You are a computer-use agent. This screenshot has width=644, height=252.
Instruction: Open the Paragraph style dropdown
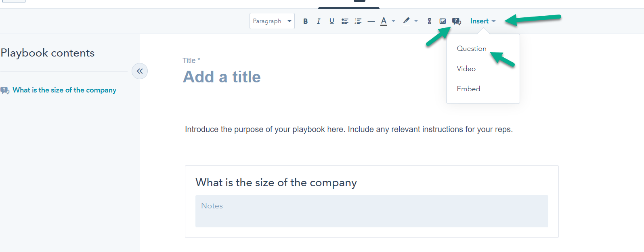pyautogui.click(x=272, y=21)
